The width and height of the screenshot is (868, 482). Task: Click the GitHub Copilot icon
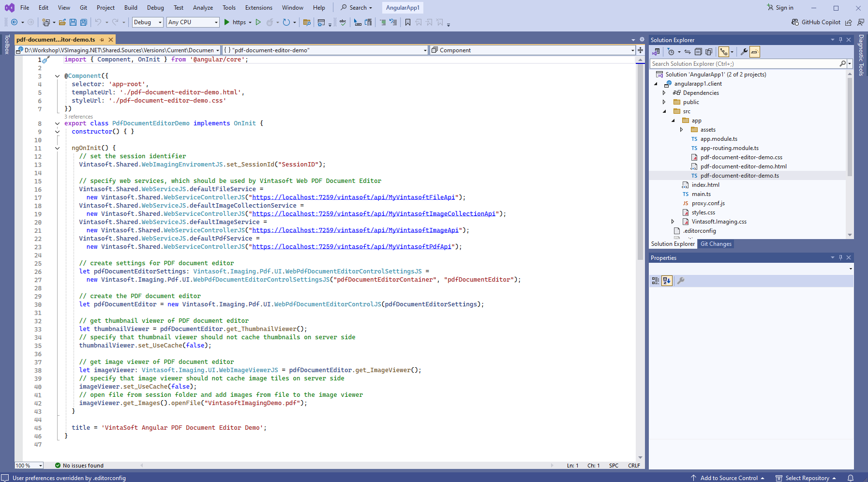point(795,22)
